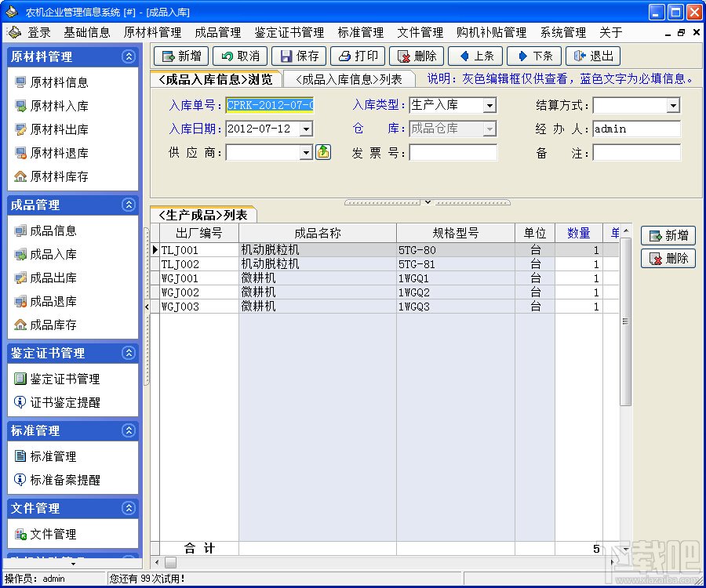The width and height of the screenshot is (706, 588).
Task: Exit the form with 退出
Action: point(593,56)
